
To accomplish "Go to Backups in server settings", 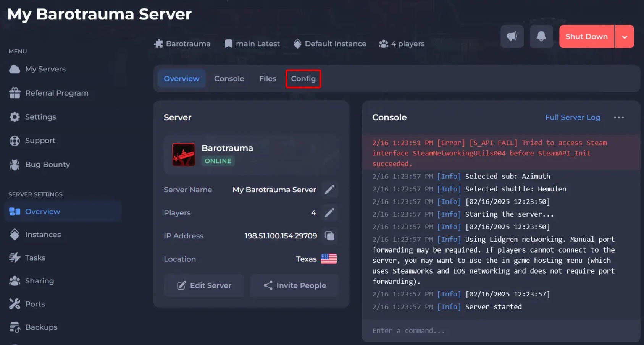I will pos(41,327).
